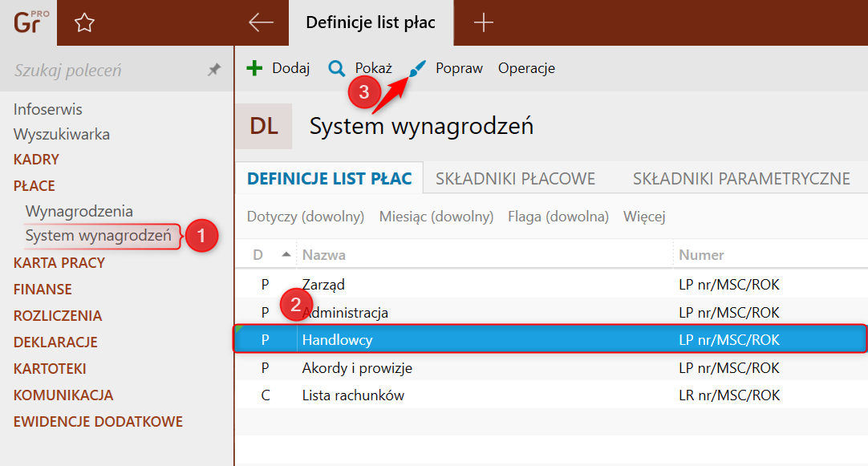
Task: Expand the FINANSE section
Action: pos(43,289)
